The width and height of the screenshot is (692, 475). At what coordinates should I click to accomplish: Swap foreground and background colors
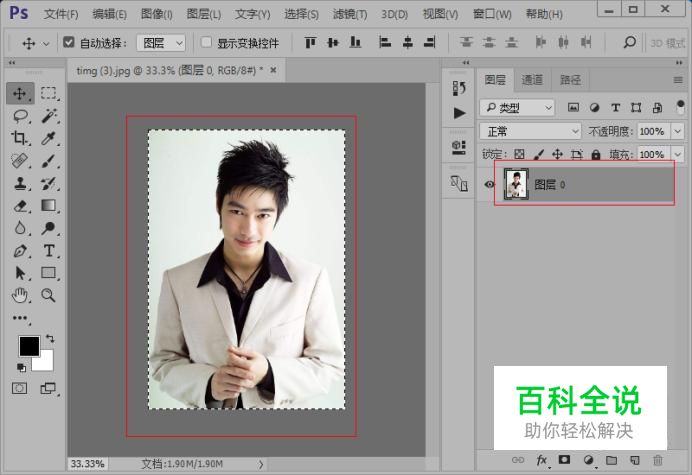click(x=50, y=339)
